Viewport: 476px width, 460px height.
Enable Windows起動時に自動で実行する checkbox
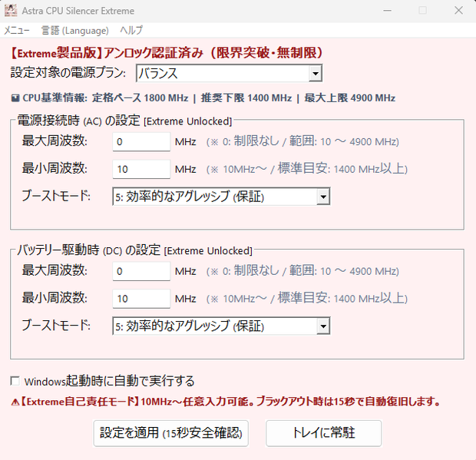[15, 381]
